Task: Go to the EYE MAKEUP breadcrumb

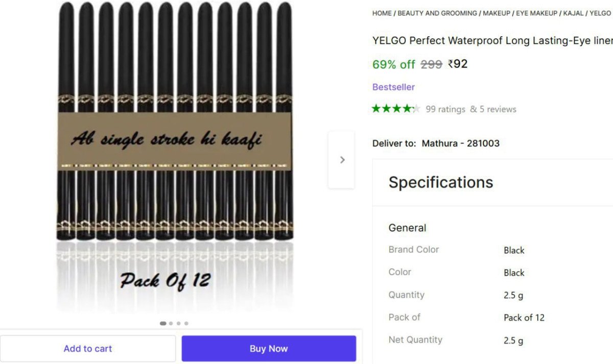Action: [x=536, y=13]
